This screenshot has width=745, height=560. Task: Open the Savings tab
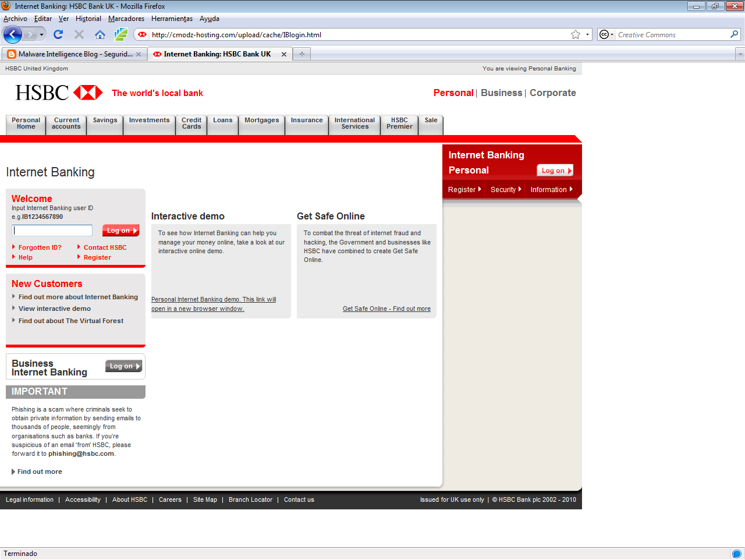[x=105, y=124]
